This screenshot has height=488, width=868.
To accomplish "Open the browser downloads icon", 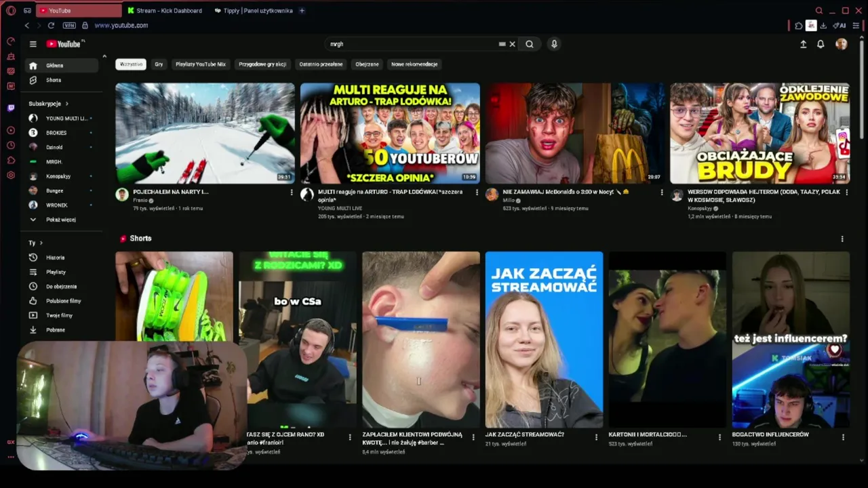I will 823,26.
